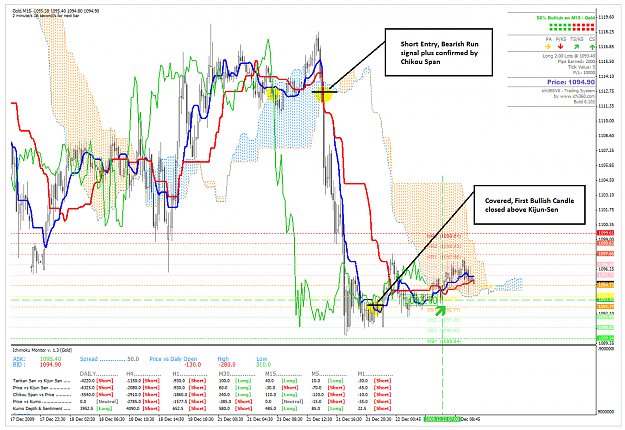The image size is (625, 430).
Task: Click the M30 Kumo Depth value 580.0
Action: (224, 408)
